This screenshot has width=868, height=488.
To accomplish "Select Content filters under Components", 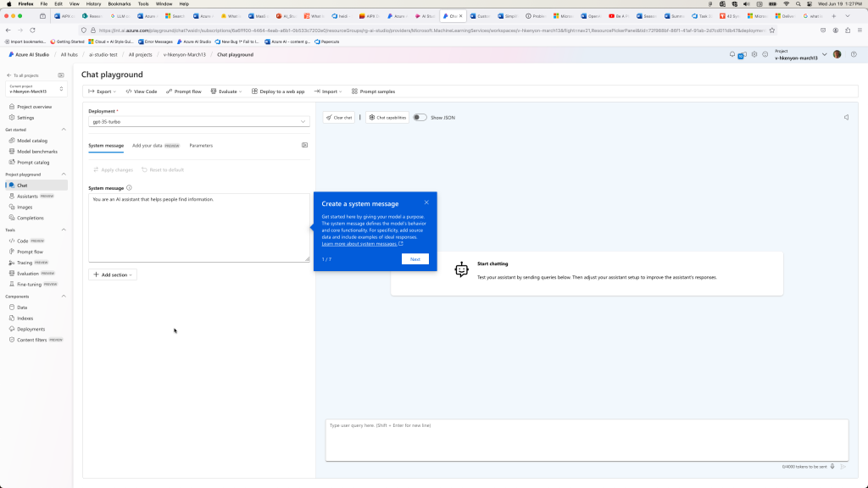I will (31, 340).
